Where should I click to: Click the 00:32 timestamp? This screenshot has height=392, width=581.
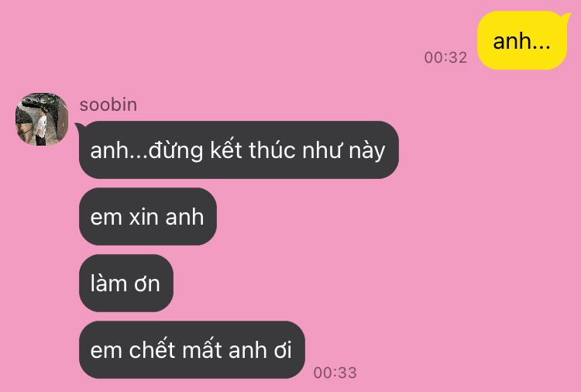[445, 57]
